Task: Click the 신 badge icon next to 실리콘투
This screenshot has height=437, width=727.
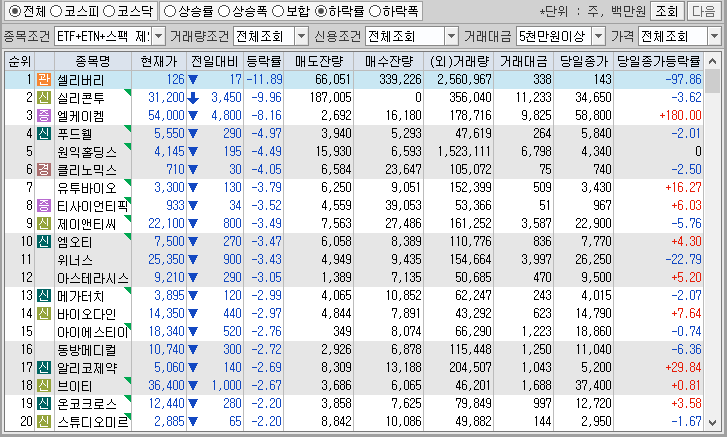Action: pyautogui.click(x=44, y=98)
